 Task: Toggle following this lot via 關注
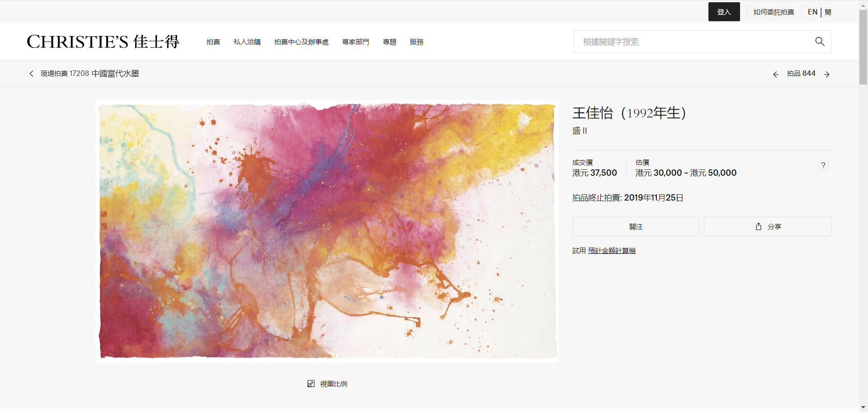click(x=636, y=226)
